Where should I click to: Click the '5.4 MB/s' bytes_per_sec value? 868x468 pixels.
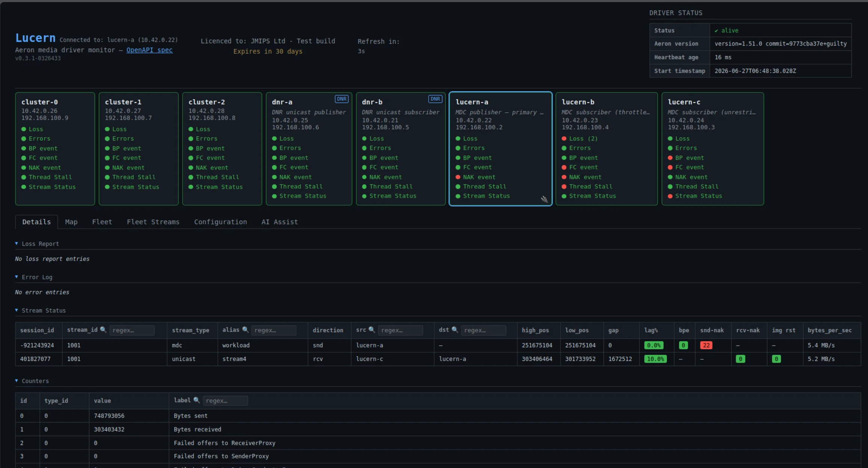coord(821,345)
